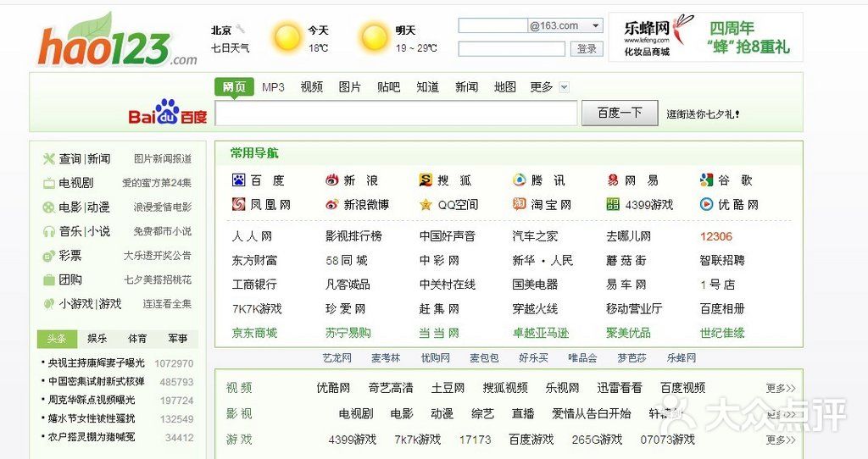Open the 奇艺高清 video link
868x459 pixels.
(x=391, y=388)
